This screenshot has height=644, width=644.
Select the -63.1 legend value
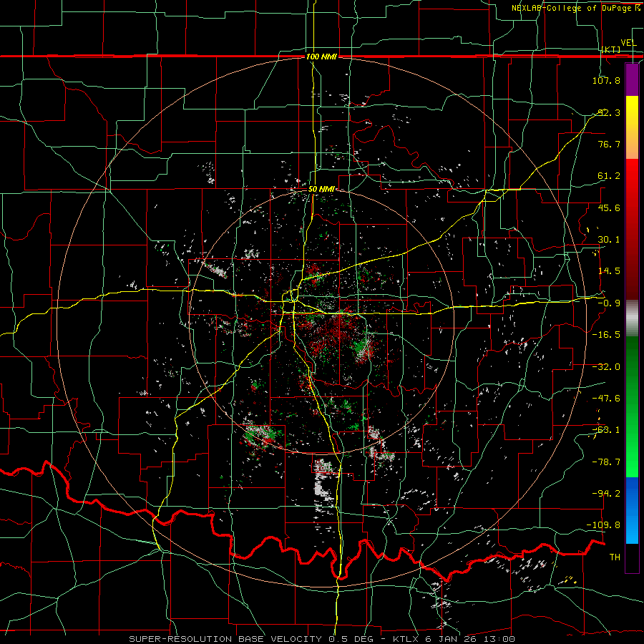pyautogui.click(x=606, y=430)
